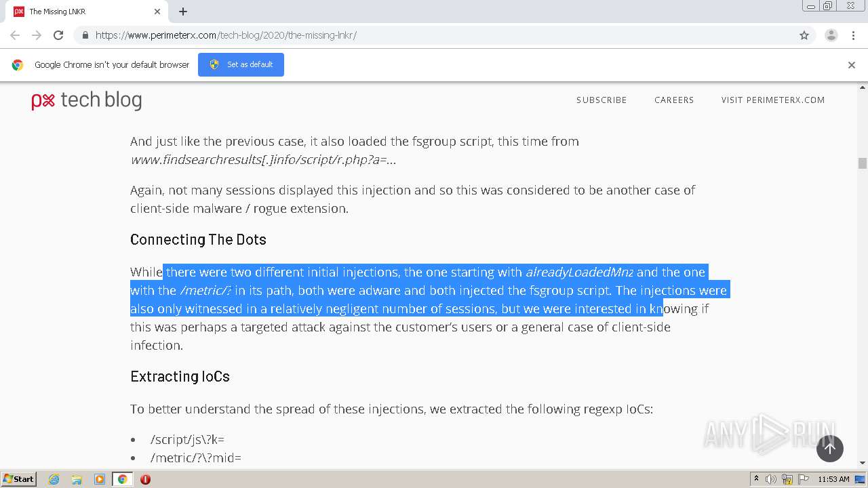
Task: Click the scrollbar down arrow
Action: [x=863, y=463]
